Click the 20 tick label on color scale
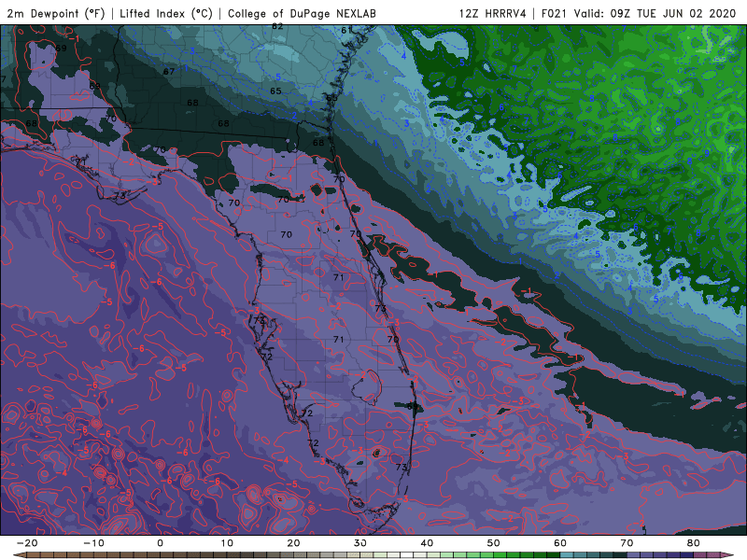 coord(293,543)
